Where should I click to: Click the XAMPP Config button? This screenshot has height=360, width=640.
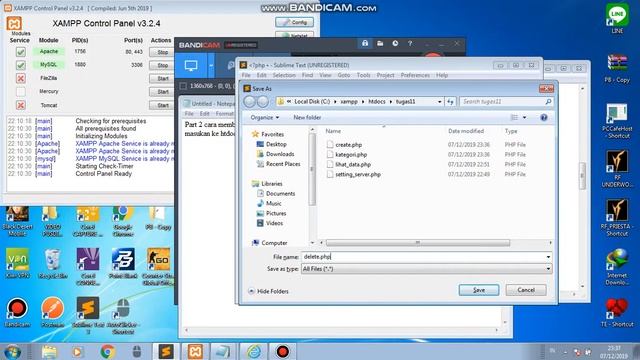click(294, 22)
